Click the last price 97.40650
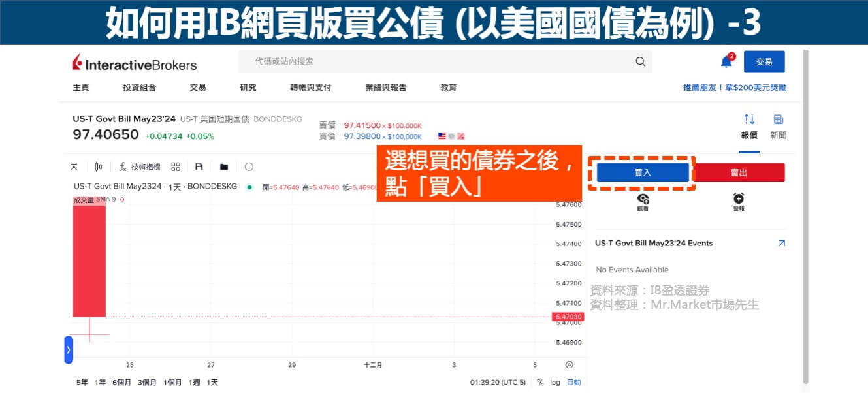868x393 pixels. [x=106, y=135]
